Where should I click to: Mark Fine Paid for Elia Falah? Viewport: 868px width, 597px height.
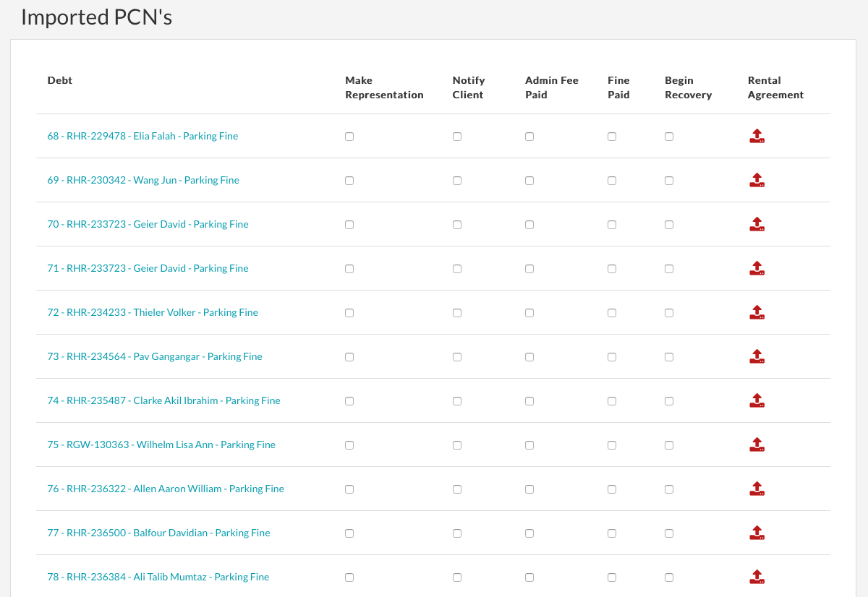612,137
